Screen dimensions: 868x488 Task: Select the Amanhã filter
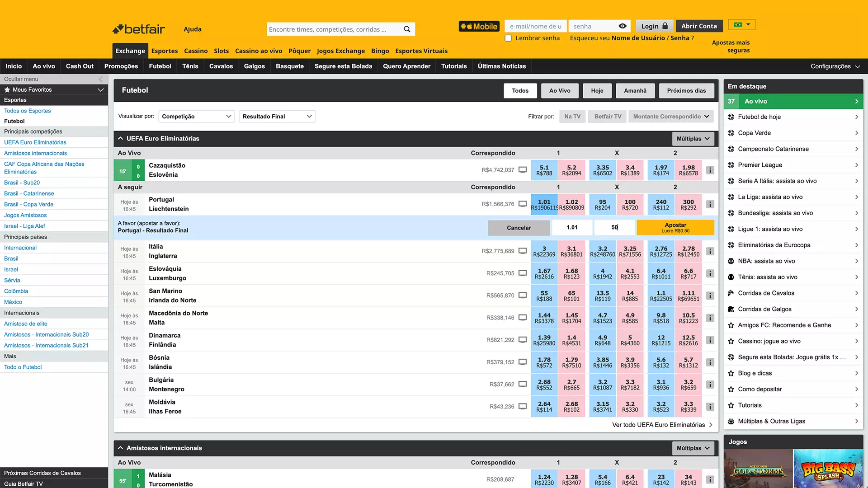pos(635,91)
